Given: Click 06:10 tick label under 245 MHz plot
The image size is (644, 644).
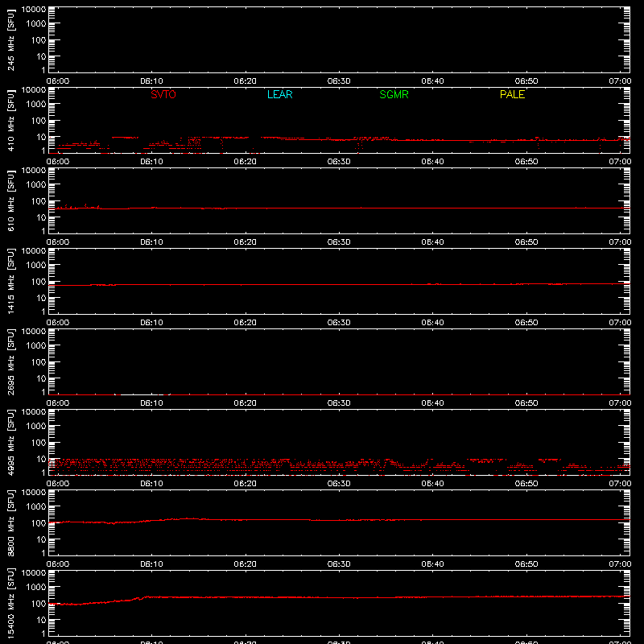Looking at the screenshot, I should tap(151, 81).
